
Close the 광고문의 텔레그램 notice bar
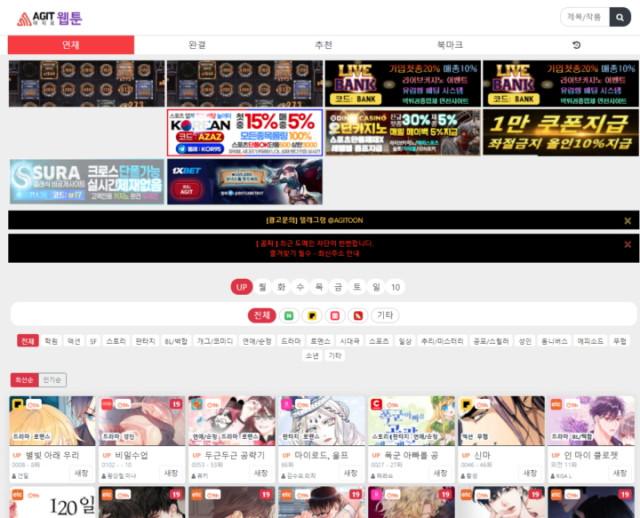(x=628, y=220)
